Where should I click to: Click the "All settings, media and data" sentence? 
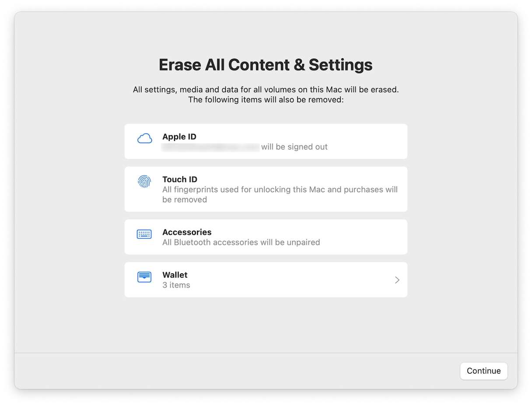point(266,90)
